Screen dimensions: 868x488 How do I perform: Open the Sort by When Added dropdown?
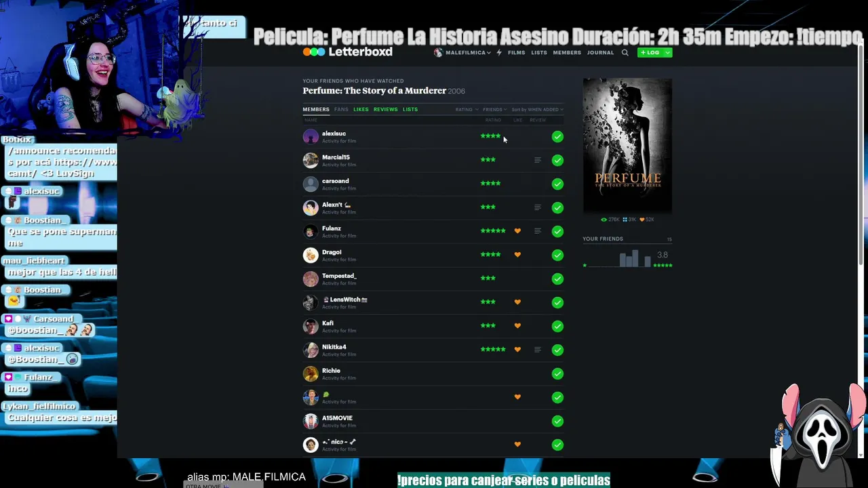coord(537,109)
